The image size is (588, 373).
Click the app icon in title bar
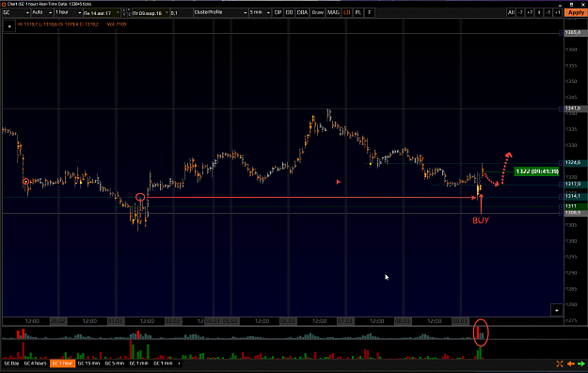4,4
